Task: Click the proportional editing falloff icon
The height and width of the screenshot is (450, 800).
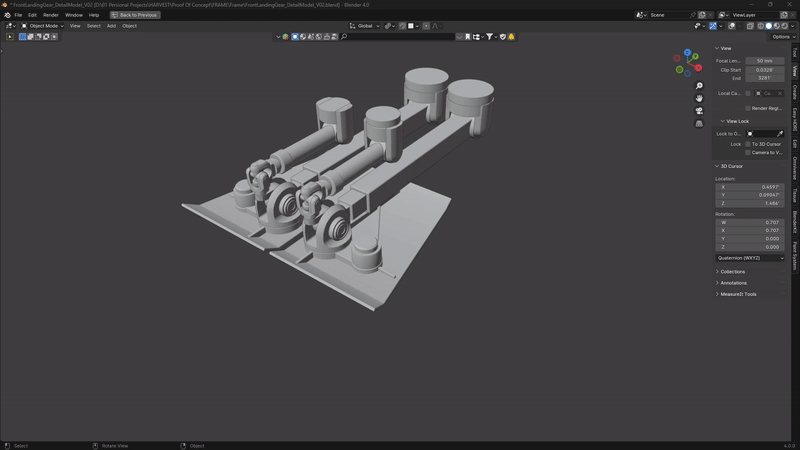Action: (436, 26)
